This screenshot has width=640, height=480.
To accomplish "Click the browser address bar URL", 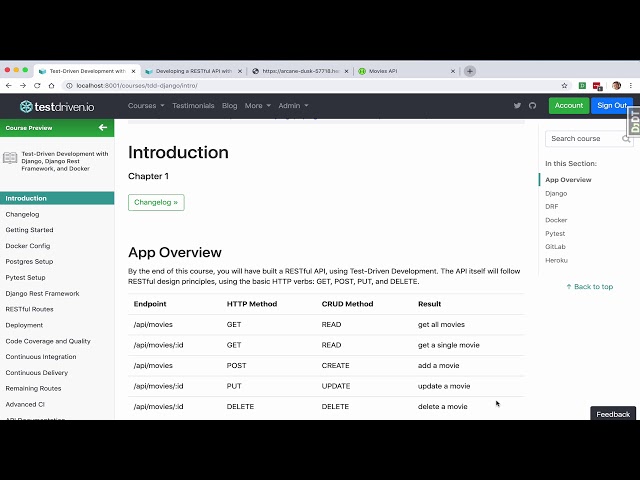I will tap(137, 85).
